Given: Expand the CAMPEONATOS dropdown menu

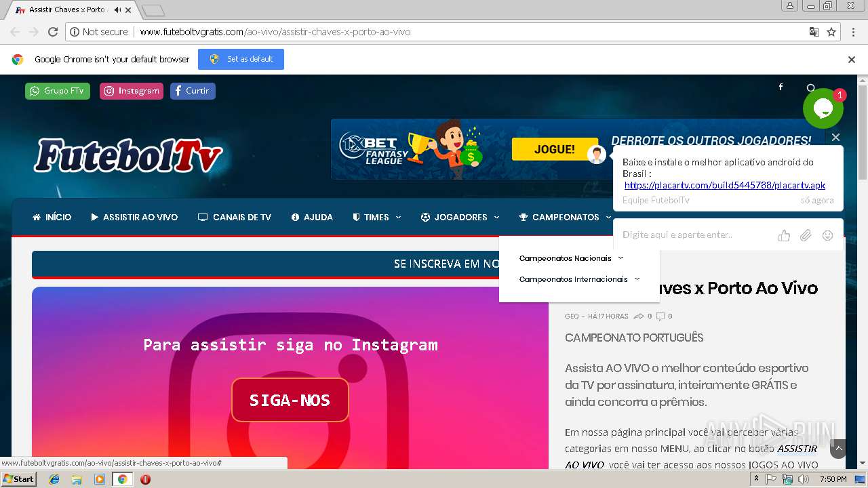Looking at the screenshot, I should coord(566,218).
